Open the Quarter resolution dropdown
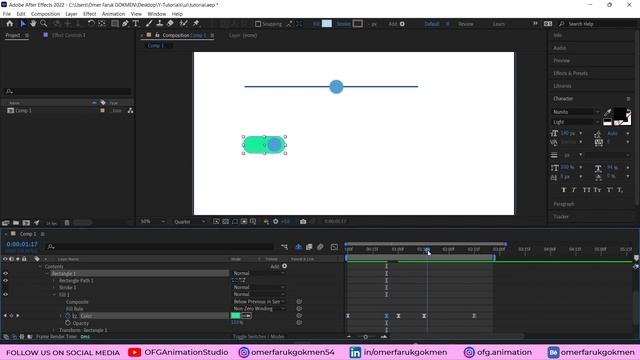The height and width of the screenshot is (360, 640). tap(190, 222)
